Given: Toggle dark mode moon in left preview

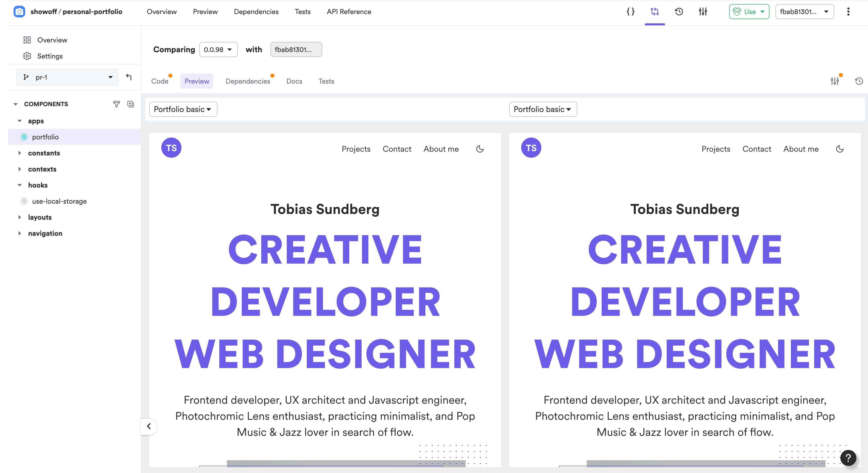Looking at the screenshot, I should pyautogui.click(x=480, y=149).
